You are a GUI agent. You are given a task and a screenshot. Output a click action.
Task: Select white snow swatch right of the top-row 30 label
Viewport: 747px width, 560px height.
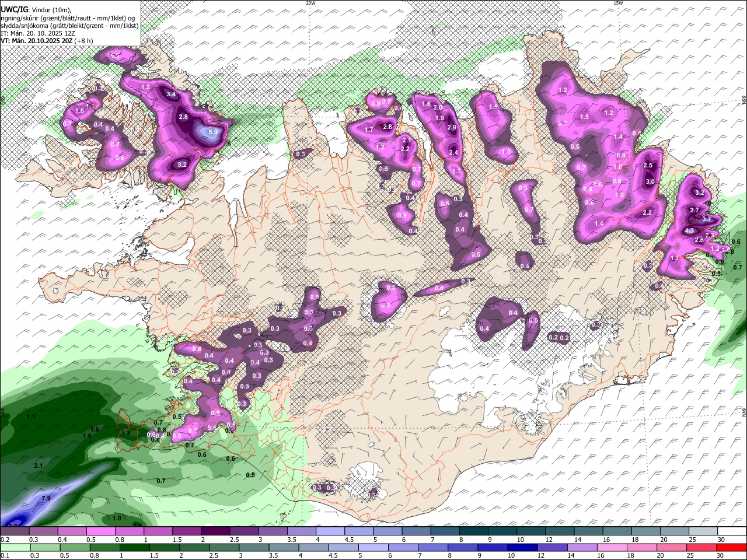pos(732,531)
